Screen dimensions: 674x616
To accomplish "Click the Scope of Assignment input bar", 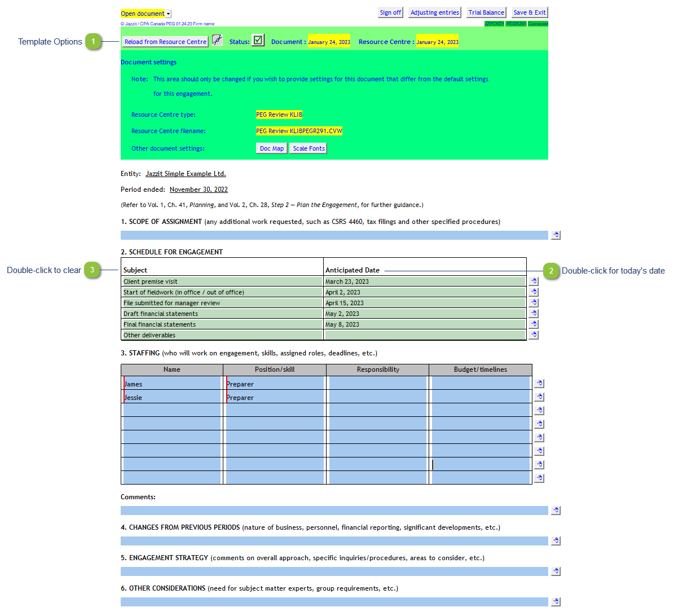I will [x=334, y=235].
